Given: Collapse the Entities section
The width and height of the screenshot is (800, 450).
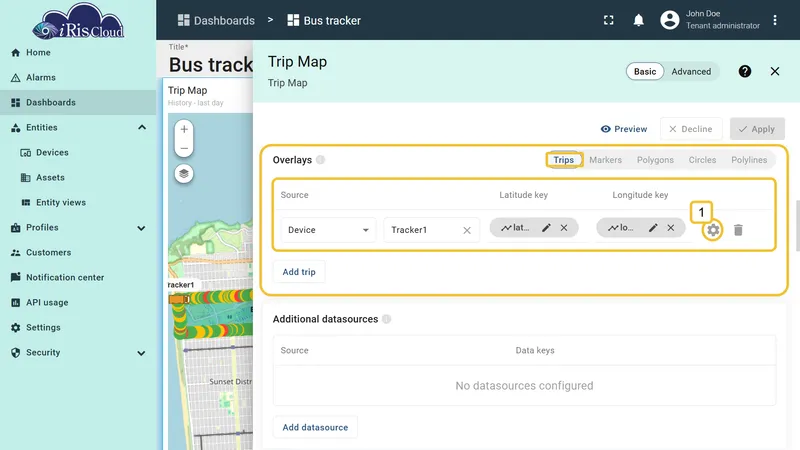Looking at the screenshot, I should pyautogui.click(x=142, y=128).
